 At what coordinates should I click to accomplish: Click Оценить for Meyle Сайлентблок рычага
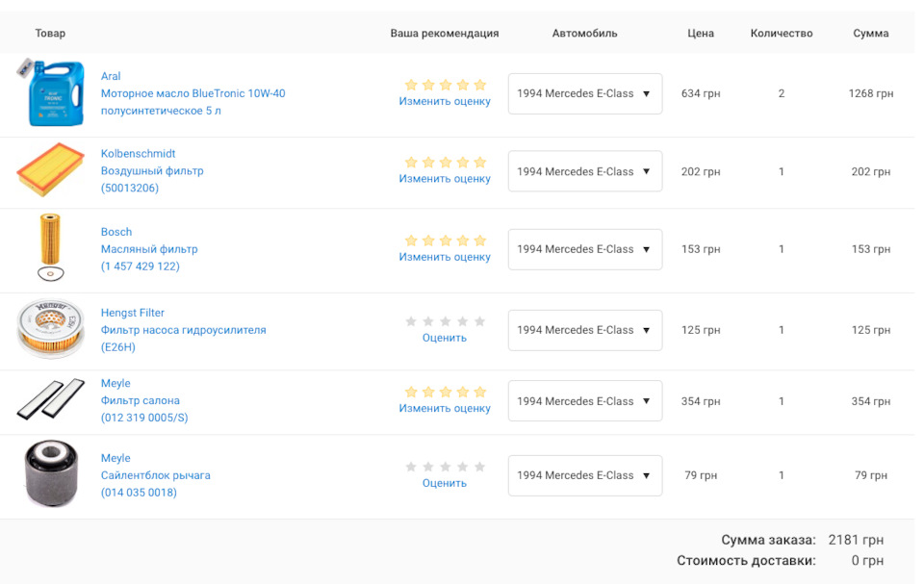445,483
